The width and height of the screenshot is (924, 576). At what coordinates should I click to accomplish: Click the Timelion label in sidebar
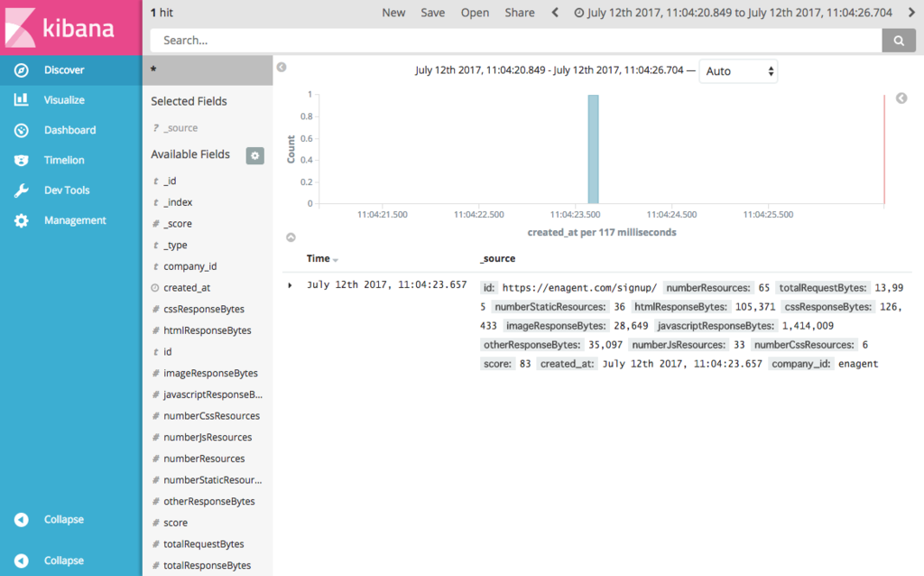tap(64, 161)
